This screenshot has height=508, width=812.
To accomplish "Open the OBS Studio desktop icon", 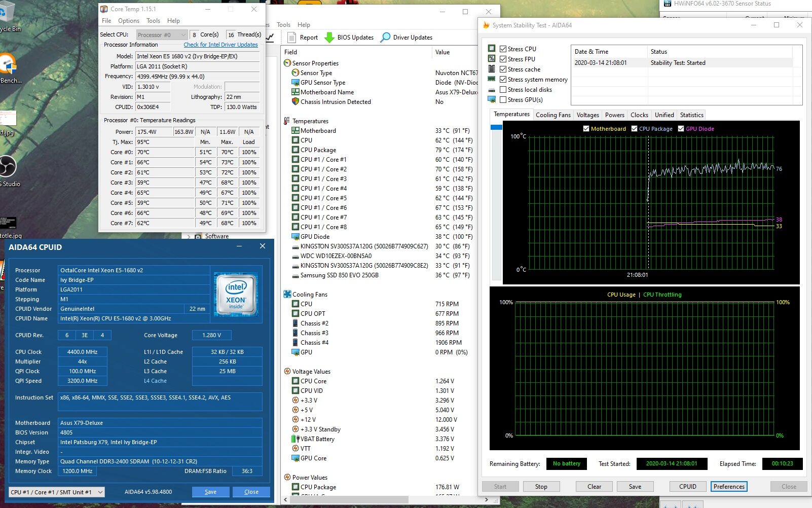I will point(8,166).
